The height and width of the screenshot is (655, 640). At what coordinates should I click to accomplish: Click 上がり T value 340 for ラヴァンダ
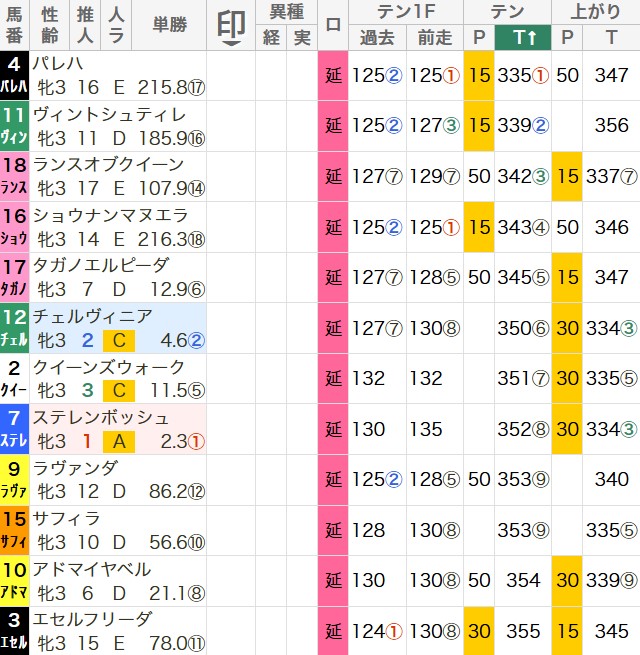click(x=612, y=480)
